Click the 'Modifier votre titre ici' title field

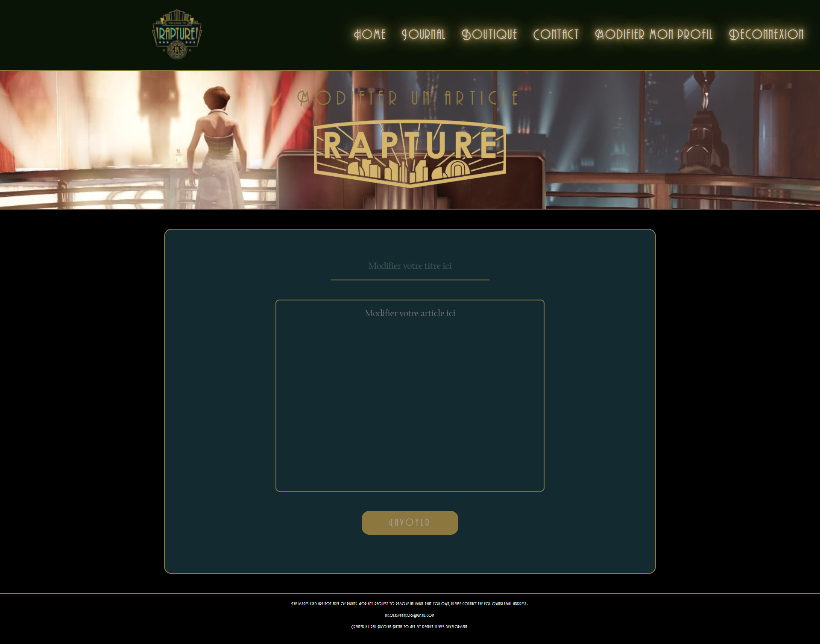(x=410, y=266)
